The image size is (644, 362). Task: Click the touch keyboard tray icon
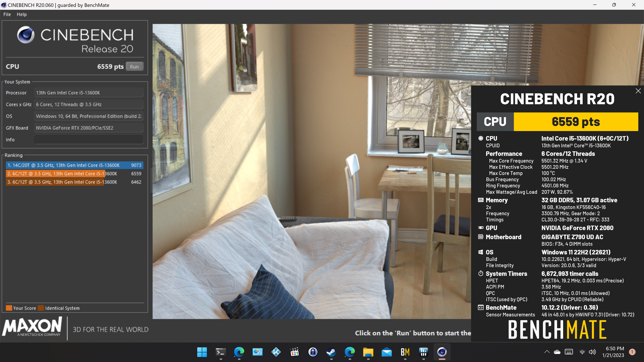[569, 352]
